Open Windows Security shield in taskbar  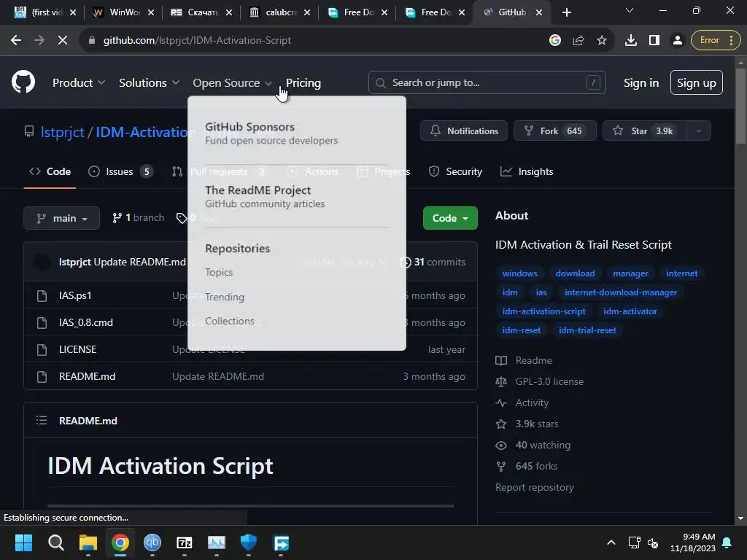pos(249,542)
